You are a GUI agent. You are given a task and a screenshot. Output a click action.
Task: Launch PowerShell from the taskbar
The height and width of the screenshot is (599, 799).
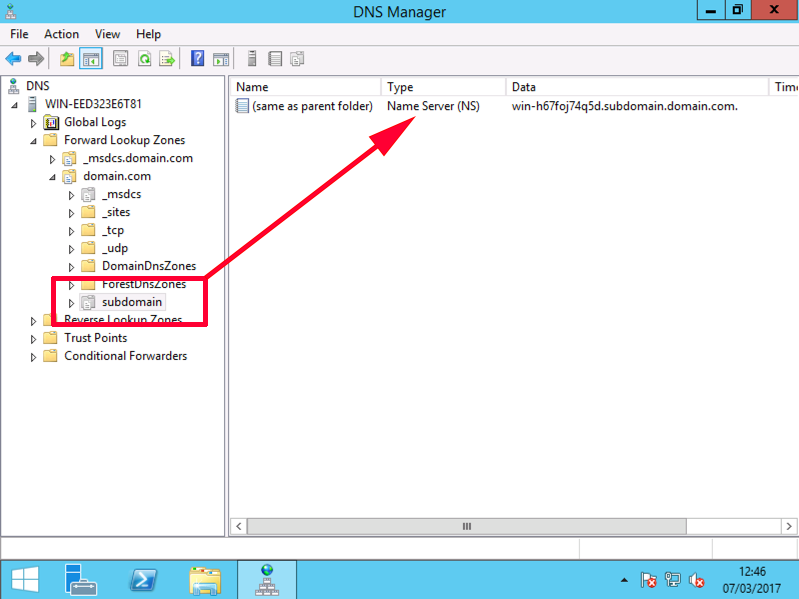(143, 580)
